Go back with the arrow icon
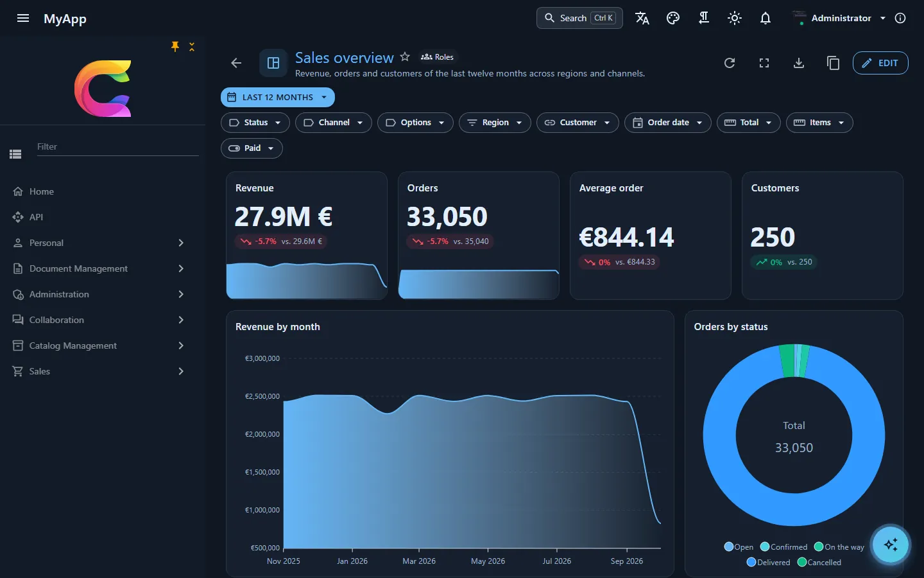Viewport: 924px width, 578px height. pos(236,63)
